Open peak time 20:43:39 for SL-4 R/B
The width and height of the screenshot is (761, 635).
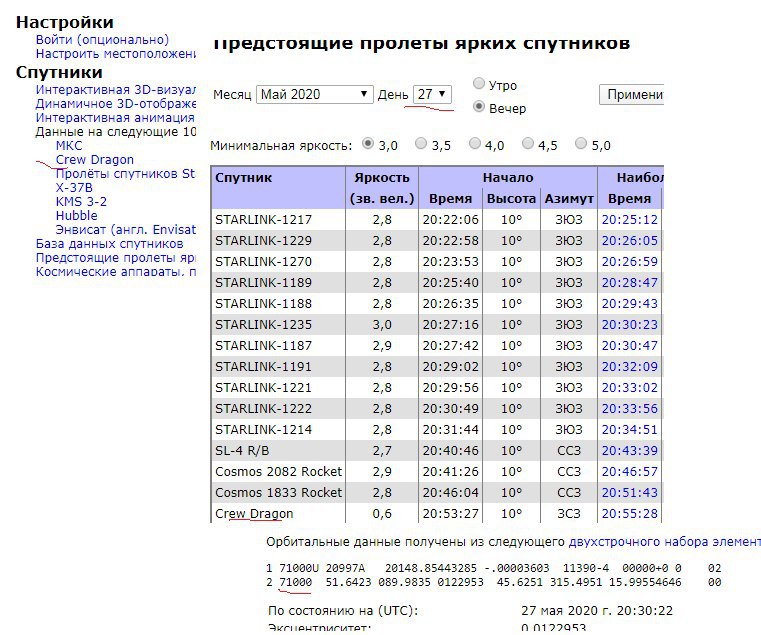tap(629, 451)
